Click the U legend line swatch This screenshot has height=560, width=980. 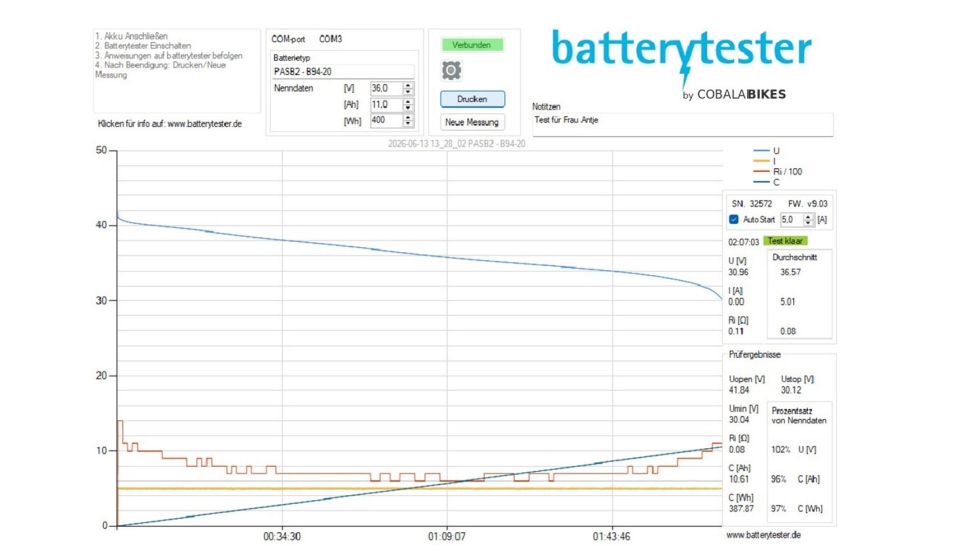click(761, 151)
